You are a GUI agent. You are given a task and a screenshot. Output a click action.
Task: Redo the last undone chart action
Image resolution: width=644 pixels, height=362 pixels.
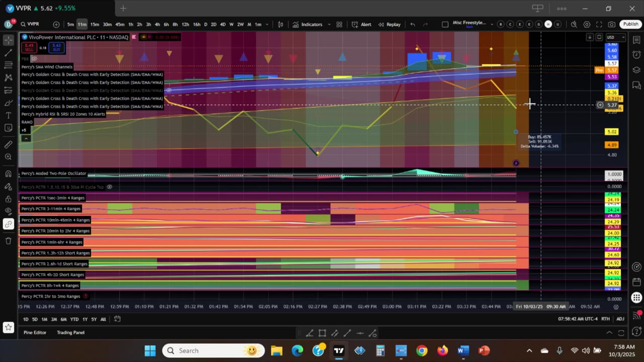point(425,24)
